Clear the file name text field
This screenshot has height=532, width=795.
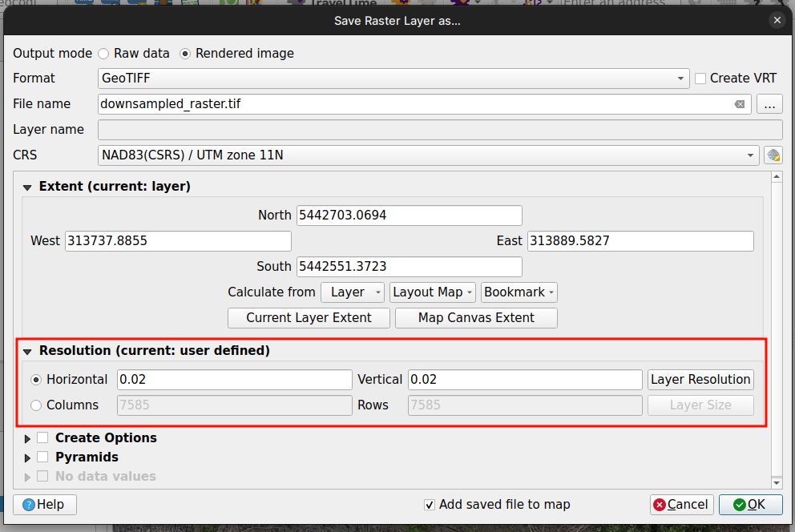click(x=739, y=104)
